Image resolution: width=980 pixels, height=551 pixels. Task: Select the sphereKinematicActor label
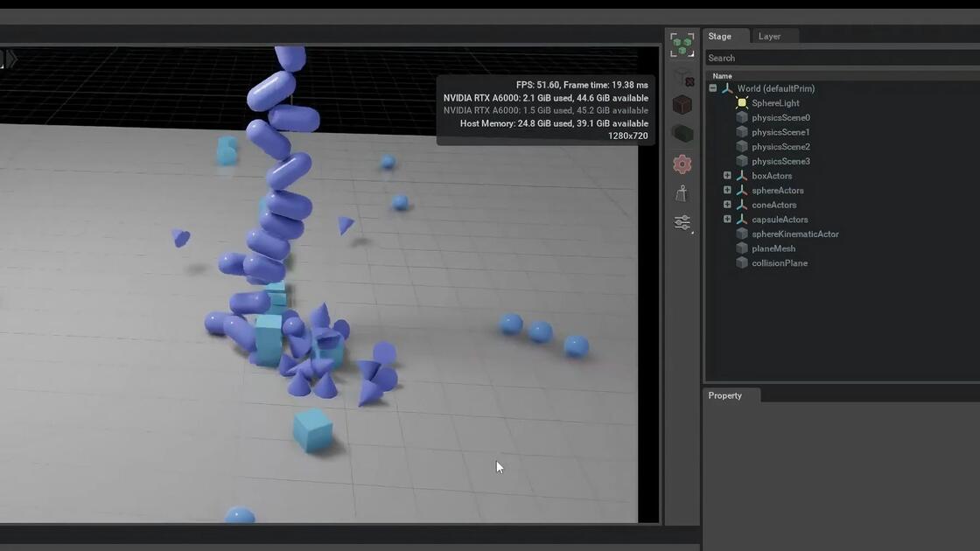pyautogui.click(x=795, y=234)
